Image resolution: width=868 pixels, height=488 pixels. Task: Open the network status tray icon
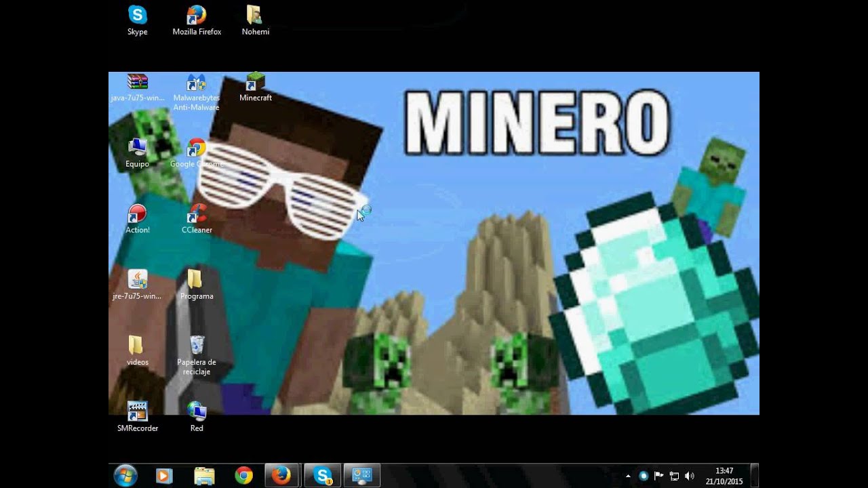tap(674, 476)
